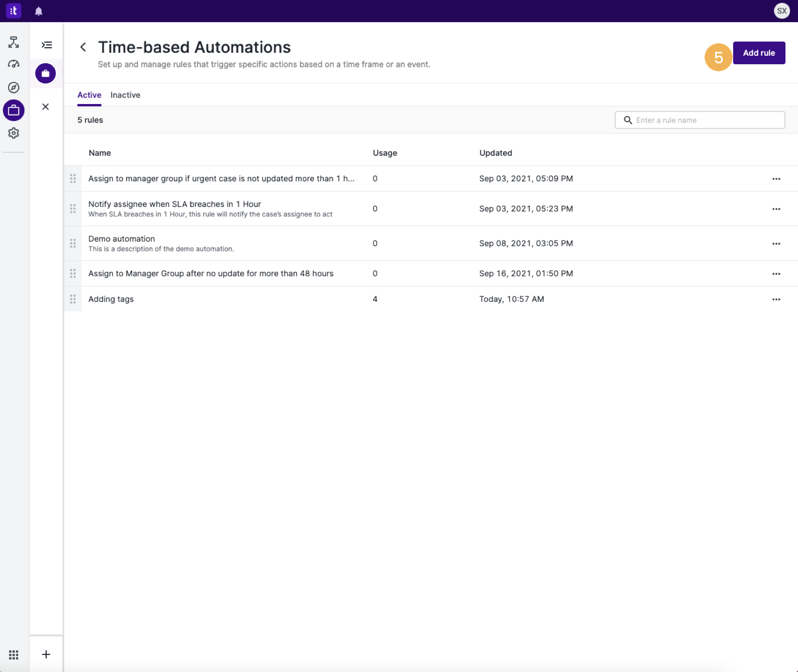Grab drag handle of urgent case manager rule
The image size is (798, 672).
coord(73,179)
